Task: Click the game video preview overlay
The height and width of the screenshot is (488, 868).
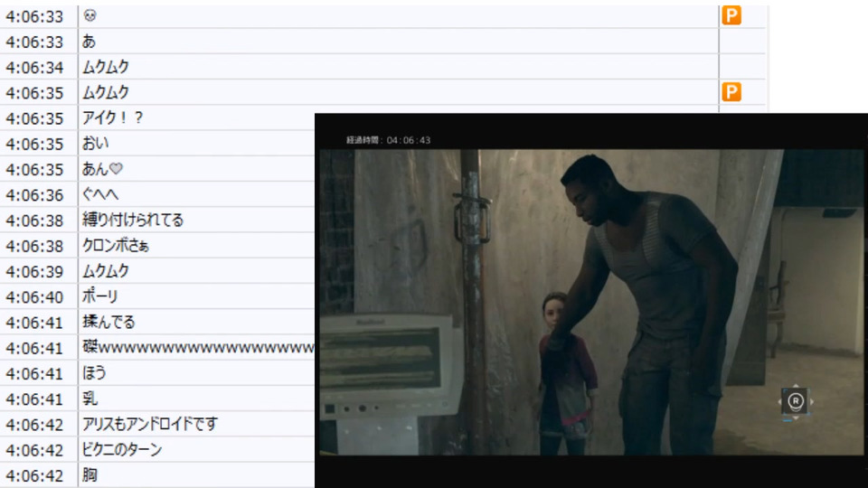Action: 591,300
